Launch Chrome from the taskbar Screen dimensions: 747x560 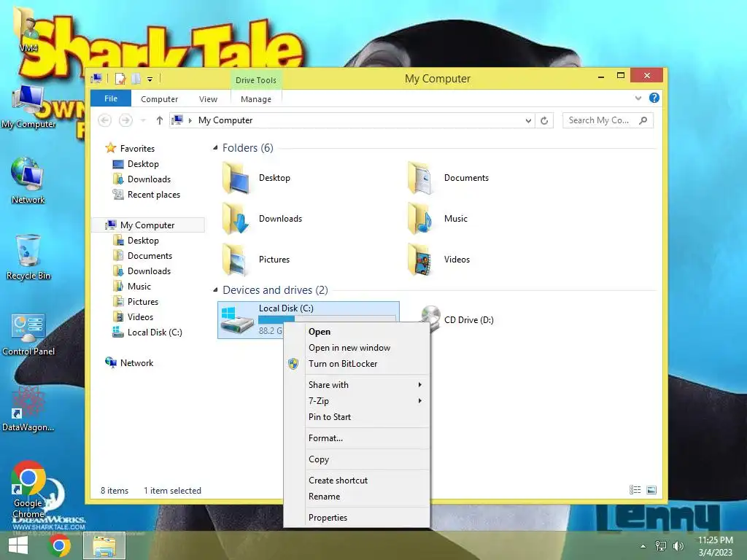coord(59,545)
